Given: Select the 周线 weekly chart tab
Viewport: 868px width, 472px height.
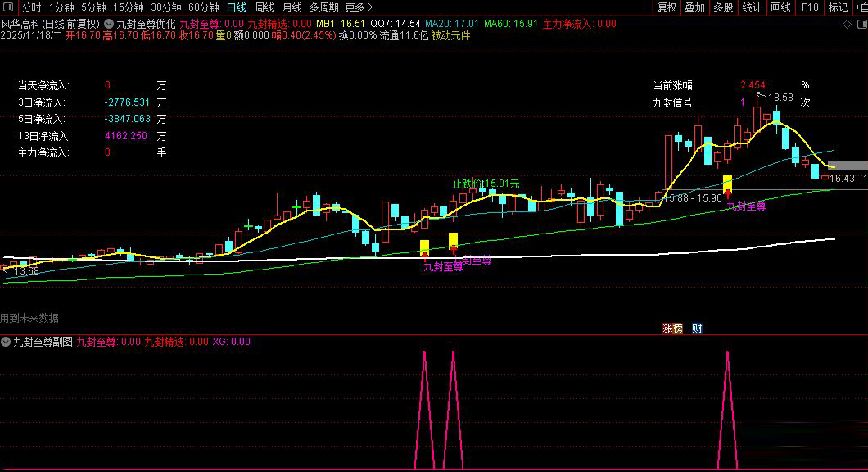Looking at the screenshot, I should (x=264, y=7).
